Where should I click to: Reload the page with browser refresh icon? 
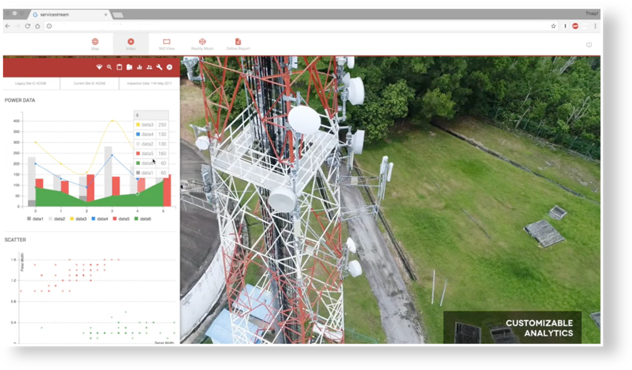(27, 26)
